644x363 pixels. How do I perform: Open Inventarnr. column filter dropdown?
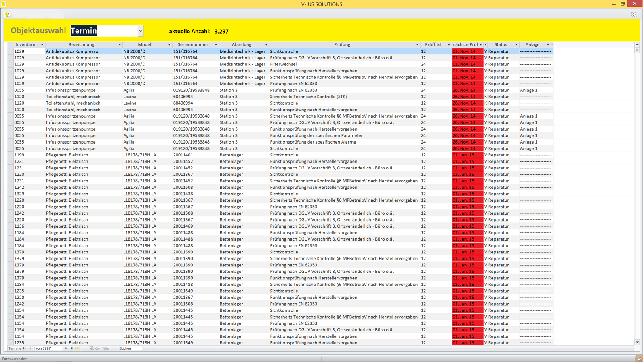[42, 45]
